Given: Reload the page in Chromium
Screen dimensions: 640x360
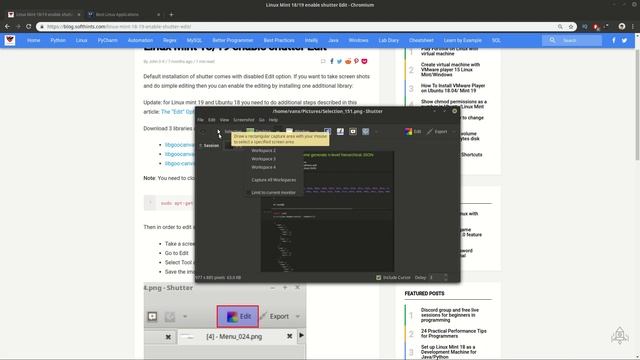Looking at the screenshot, I should 29,27.
